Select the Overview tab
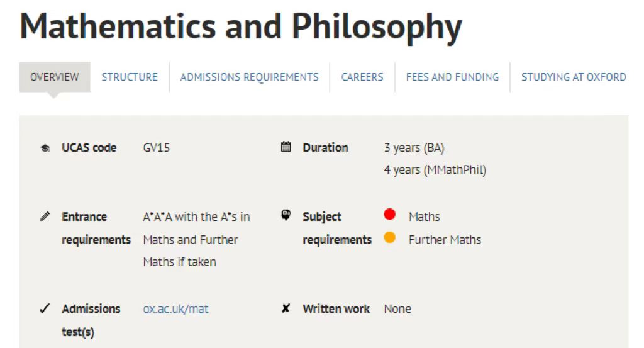The height and width of the screenshot is (348, 644). tap(54, 77)
